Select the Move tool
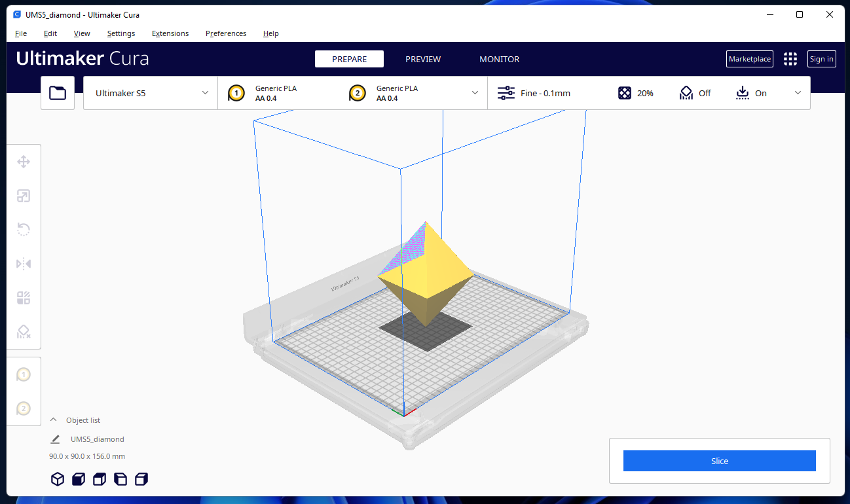The width and height of the screenshot is (850, 504). point(24,162)
